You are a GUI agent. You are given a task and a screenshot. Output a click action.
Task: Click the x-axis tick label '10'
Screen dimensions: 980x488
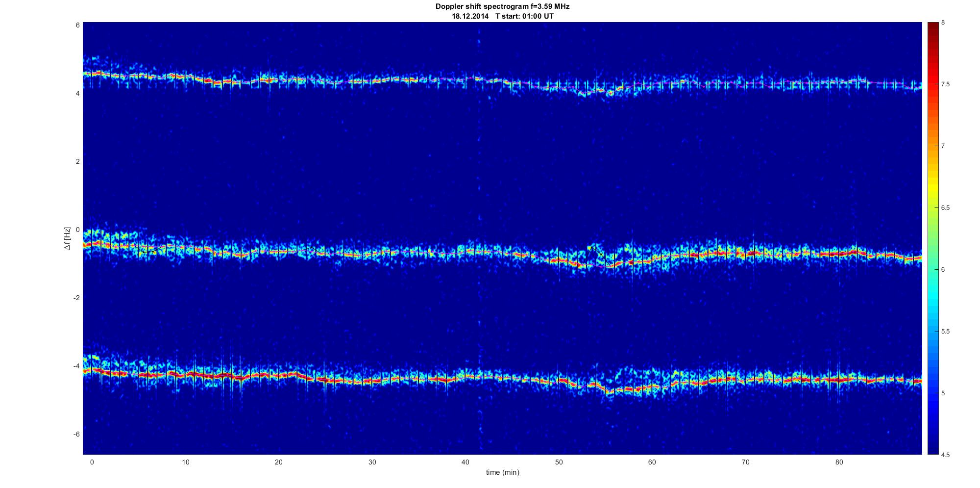pyautogui.click(x=185, y=462)
